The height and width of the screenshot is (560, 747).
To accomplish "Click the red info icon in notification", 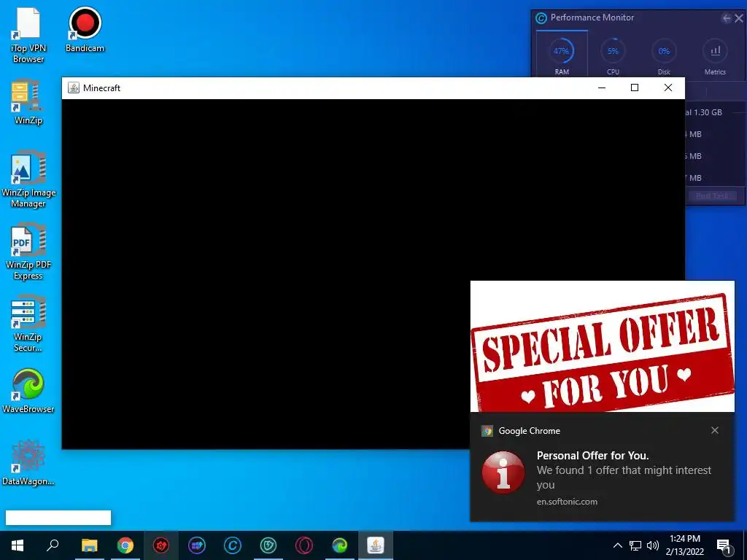I will click(x=503, y=472).
